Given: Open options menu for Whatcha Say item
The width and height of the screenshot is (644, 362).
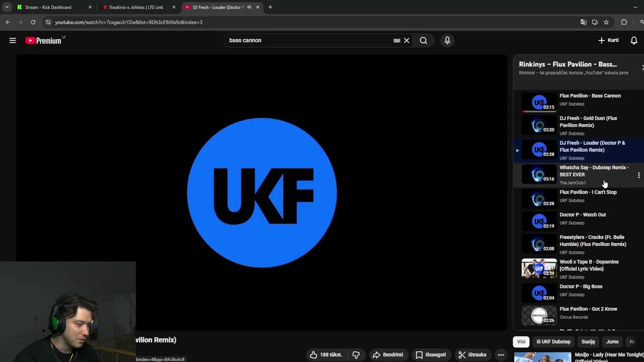Looking at the screenshot, I should [638, 175].
